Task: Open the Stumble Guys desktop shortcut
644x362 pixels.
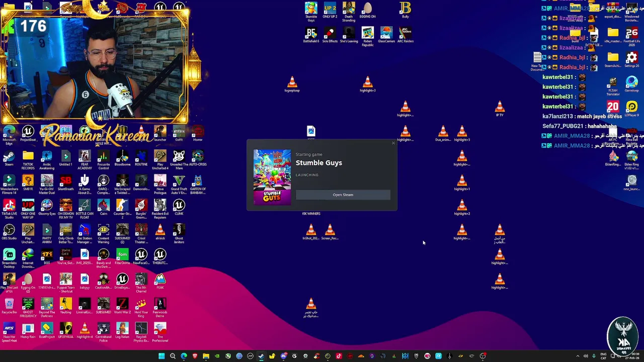Action: tap(311, 12)
